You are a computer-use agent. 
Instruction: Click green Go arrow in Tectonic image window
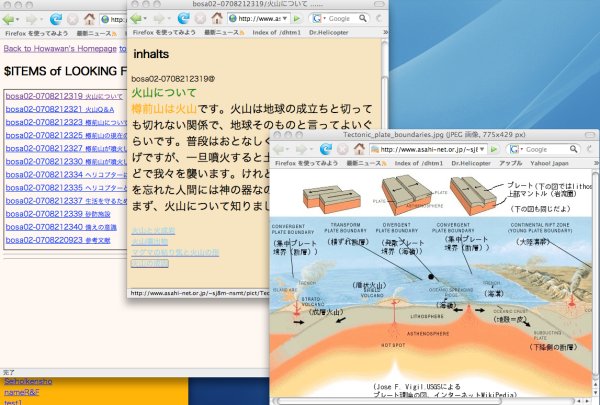coord(494,149)
